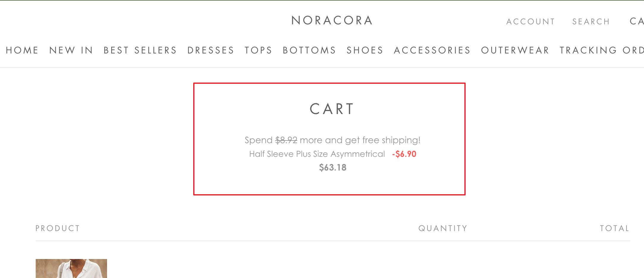Image resolution: width=644 pixels, height=278 pixels.
Task: Open the BOTTOMS category
Action: click(310, 50)
